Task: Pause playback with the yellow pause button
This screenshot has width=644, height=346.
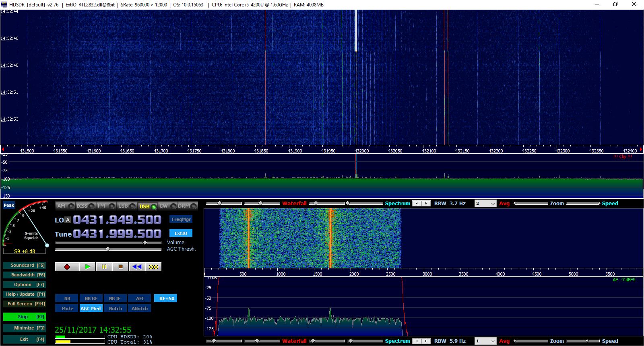Action: (104, 267)
